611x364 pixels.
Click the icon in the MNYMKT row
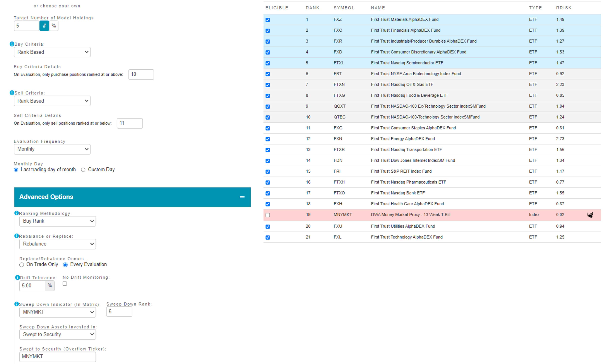[x=590, y=215]
